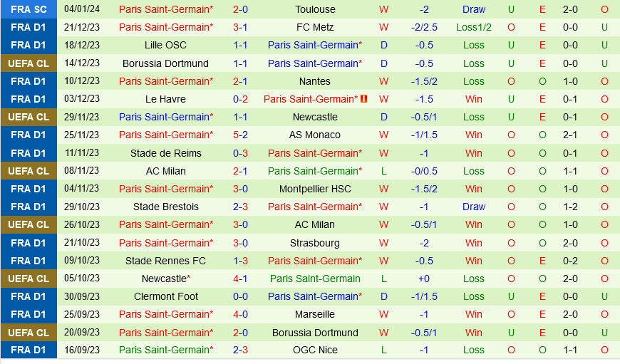Click Borussia Dortmund in the 14/12/23 match
Image resolution: width=620 pixels, height=364 pixels.
(x=166, y=63)
